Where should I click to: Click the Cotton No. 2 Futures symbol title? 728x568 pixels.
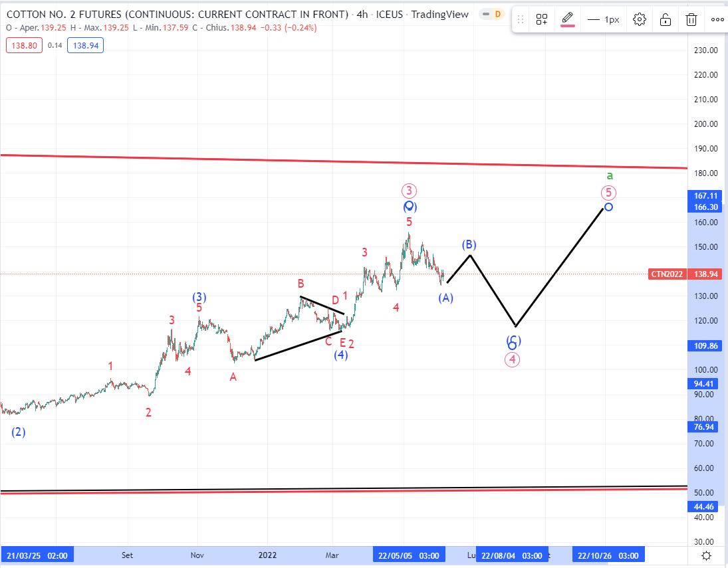click(x=177, y=15)
